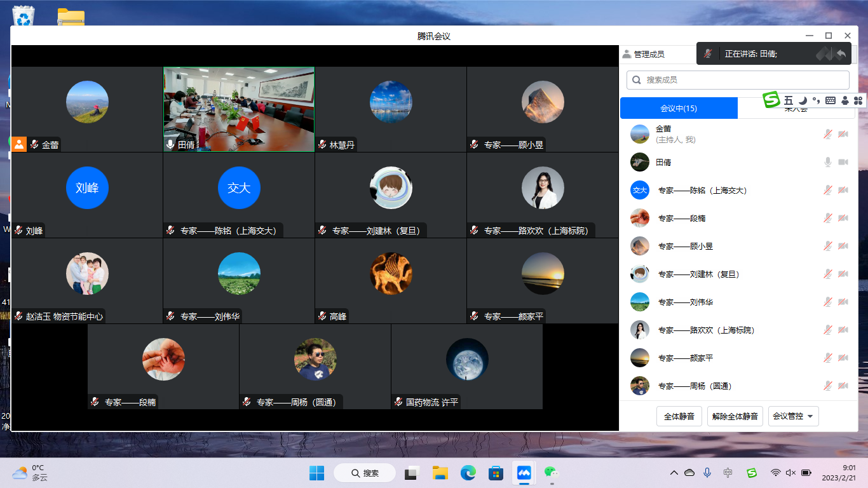Open the Sogou soft keyboard icon

(x=831, y=100)
